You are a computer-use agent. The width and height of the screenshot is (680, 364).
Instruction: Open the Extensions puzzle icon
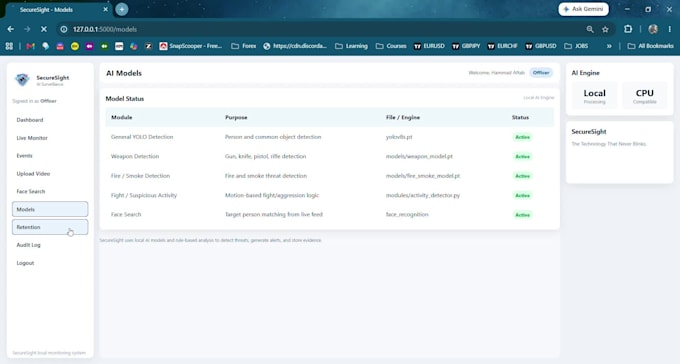click(x=628, y=29)
